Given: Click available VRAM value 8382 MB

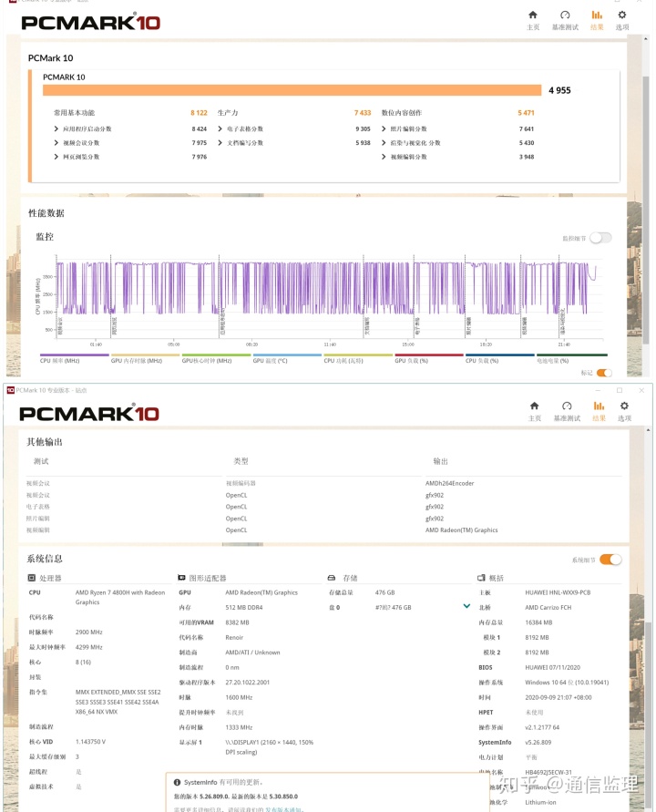Looking at the screenshot, I should tap(237, 622).
